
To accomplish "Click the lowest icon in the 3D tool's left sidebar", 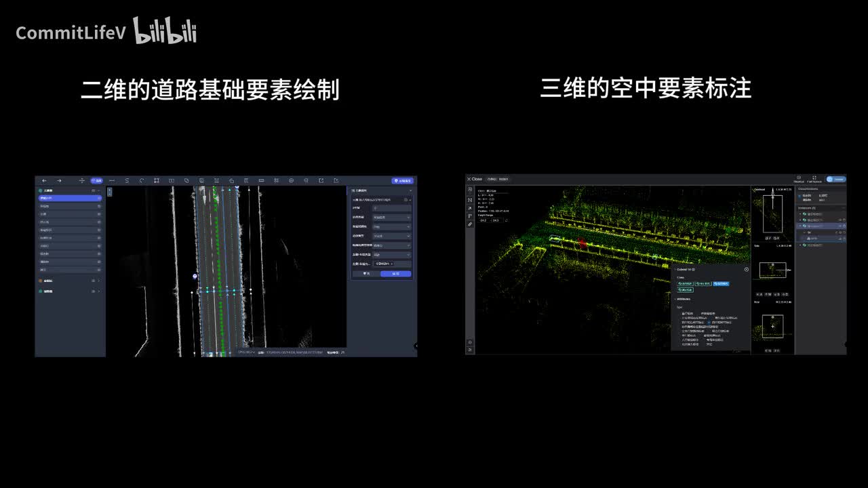I will [470, 350].
